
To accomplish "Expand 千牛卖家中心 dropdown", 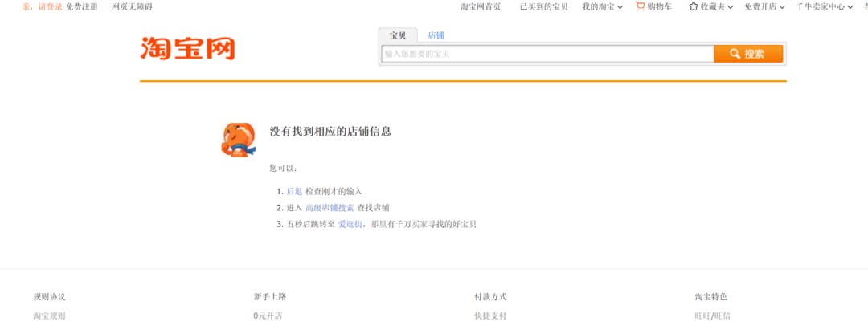I will pos(825,7).
